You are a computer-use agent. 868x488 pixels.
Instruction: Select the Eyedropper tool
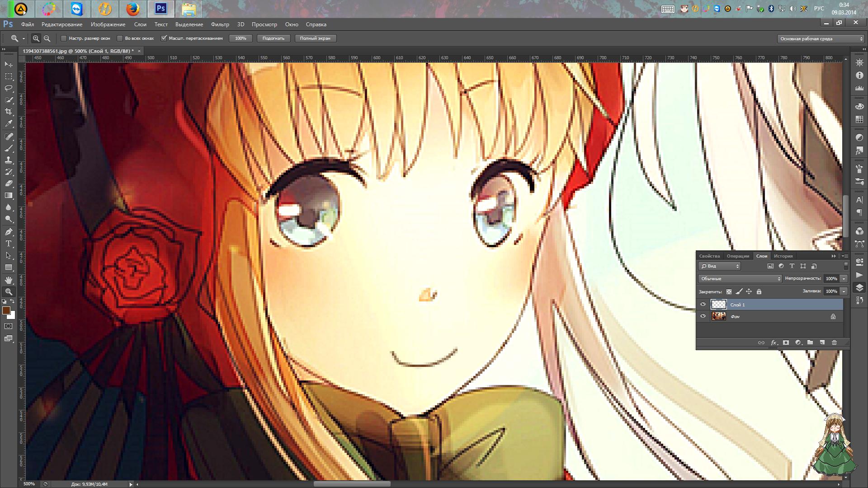(9, 123)
